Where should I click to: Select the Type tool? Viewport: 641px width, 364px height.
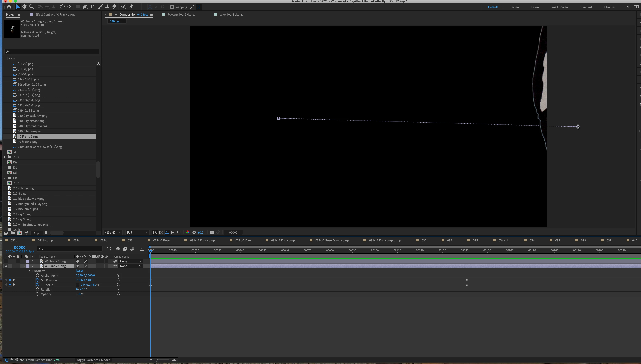click(x=92, y=7)
